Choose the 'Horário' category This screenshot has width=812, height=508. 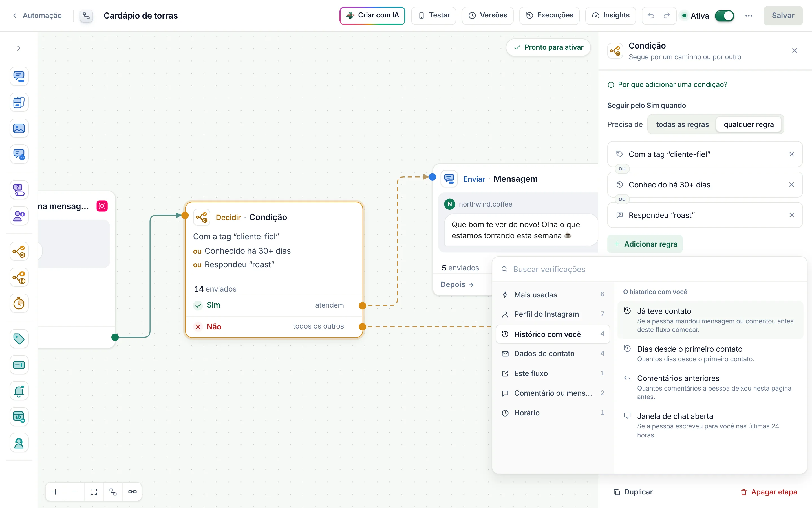pyautogui.click(x=553, y=413)
